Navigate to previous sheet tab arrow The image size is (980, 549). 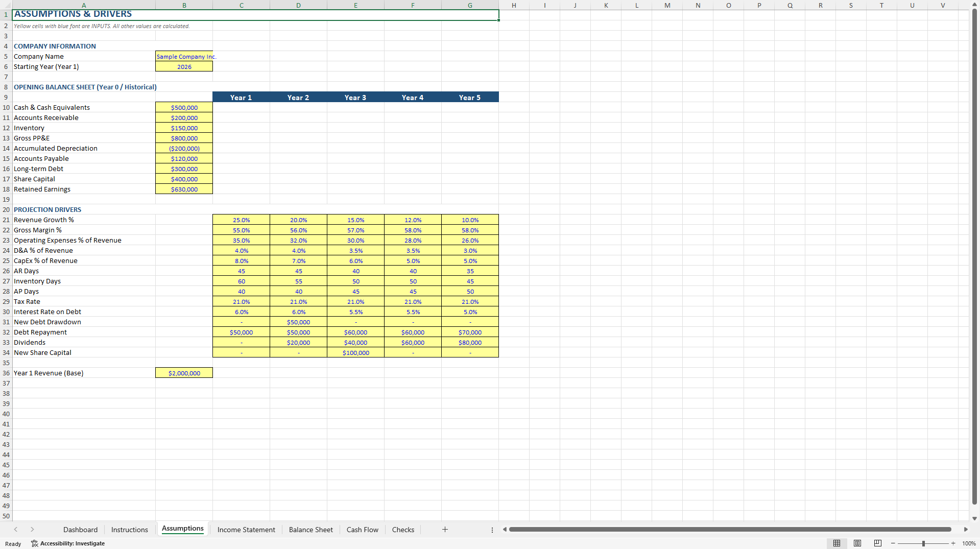[16, 530]
